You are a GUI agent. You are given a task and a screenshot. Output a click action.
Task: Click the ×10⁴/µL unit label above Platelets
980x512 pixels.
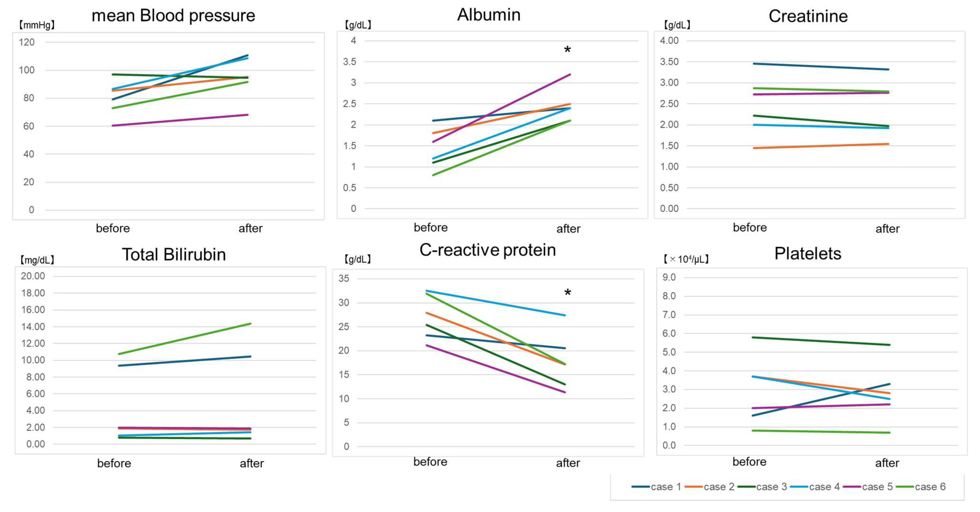point(686,259)
